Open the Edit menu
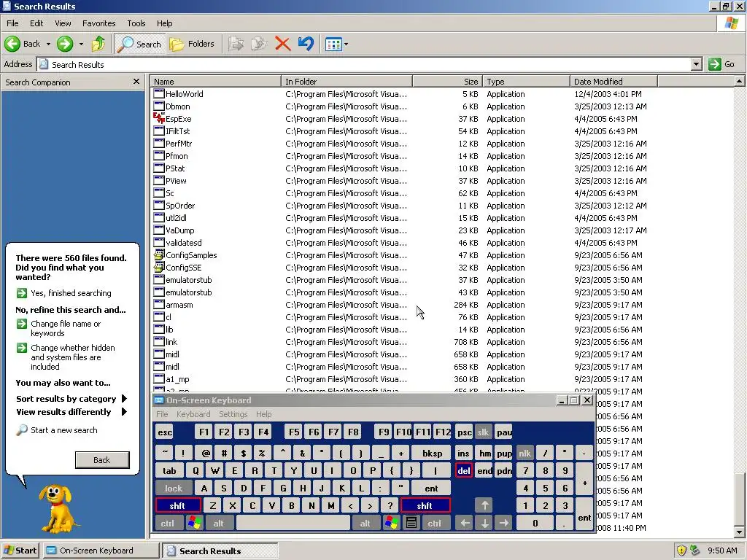The width and height of the screenshot is (747, 560). pos(36,23)
